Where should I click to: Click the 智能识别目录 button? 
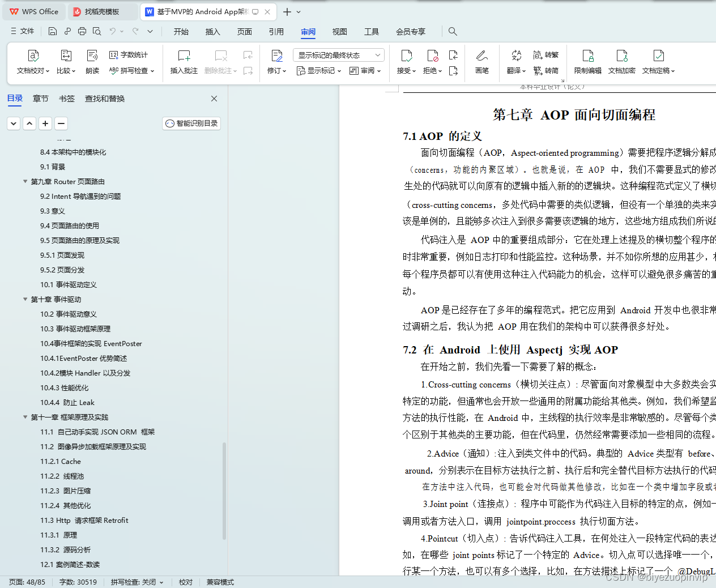point(191,123)
